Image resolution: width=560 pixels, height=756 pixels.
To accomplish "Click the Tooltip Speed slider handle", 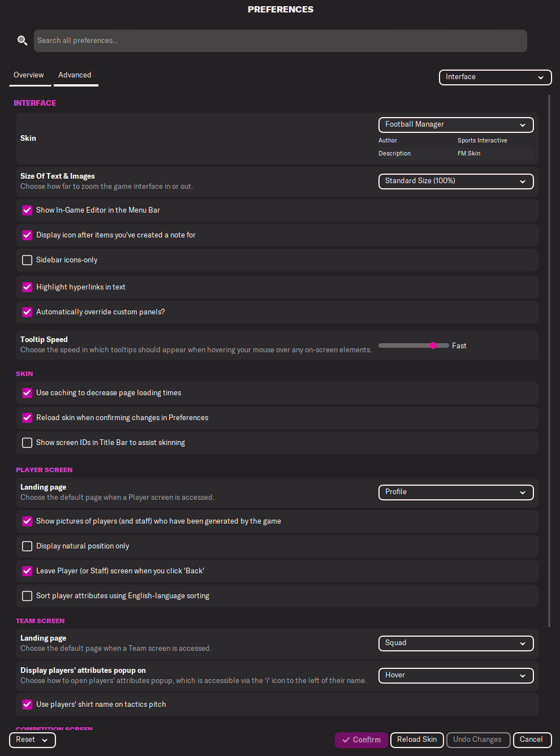I will pos(433,345).
